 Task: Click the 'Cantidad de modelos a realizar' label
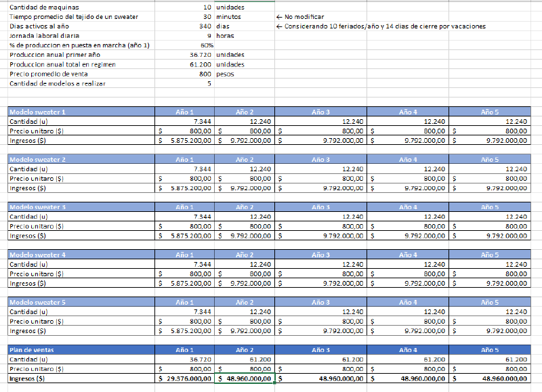81,83
